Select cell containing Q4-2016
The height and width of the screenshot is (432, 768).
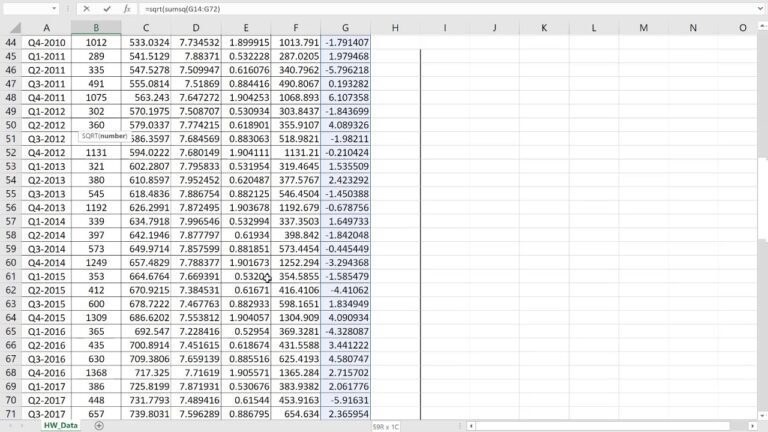47,371
